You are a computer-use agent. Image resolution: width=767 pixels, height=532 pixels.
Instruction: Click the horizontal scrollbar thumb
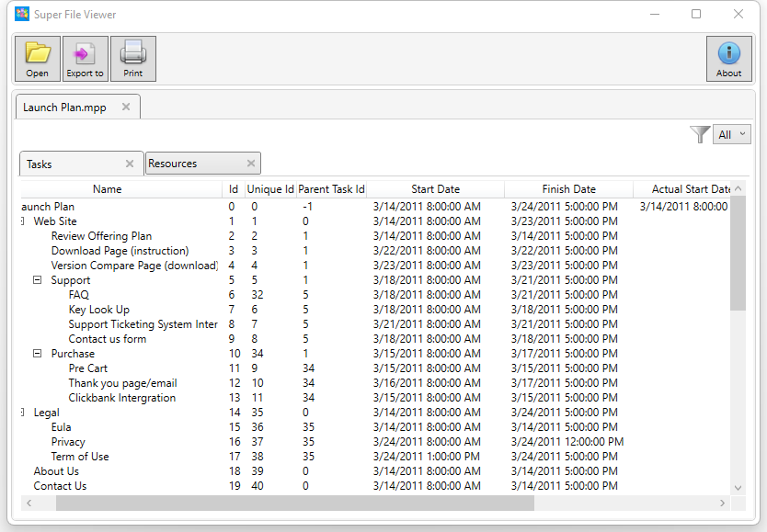coord(295,503)
